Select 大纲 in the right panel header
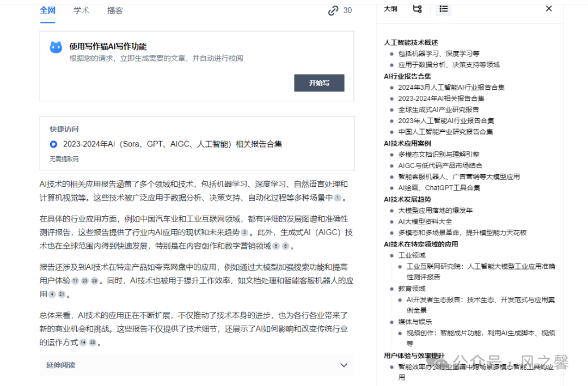Screen dimensions: 588x386 click(390, 9)
